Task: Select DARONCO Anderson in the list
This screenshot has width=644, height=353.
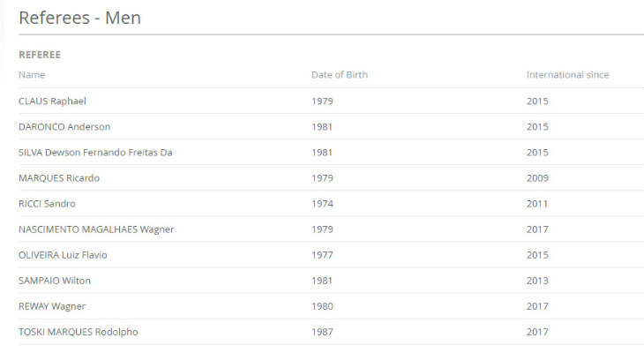Action: click(x=64, y=126)
